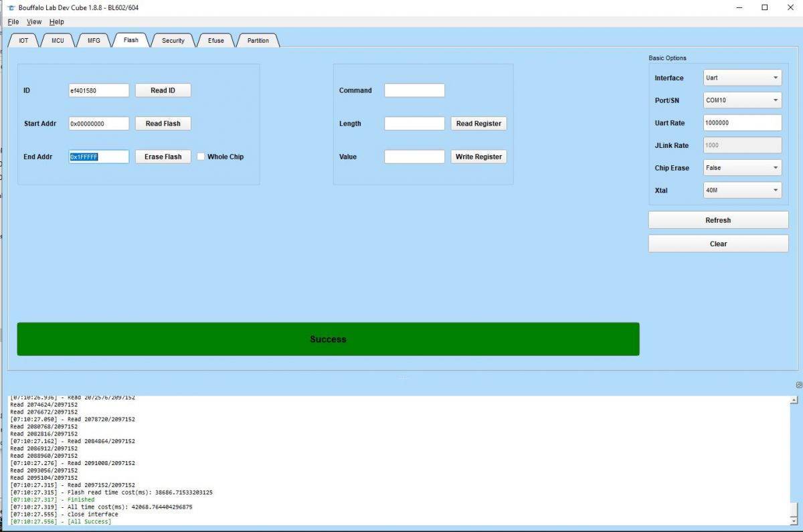Click the 'Basic Options' heading
This screenshot has height=532, width=803.
[x=667, y=58]
